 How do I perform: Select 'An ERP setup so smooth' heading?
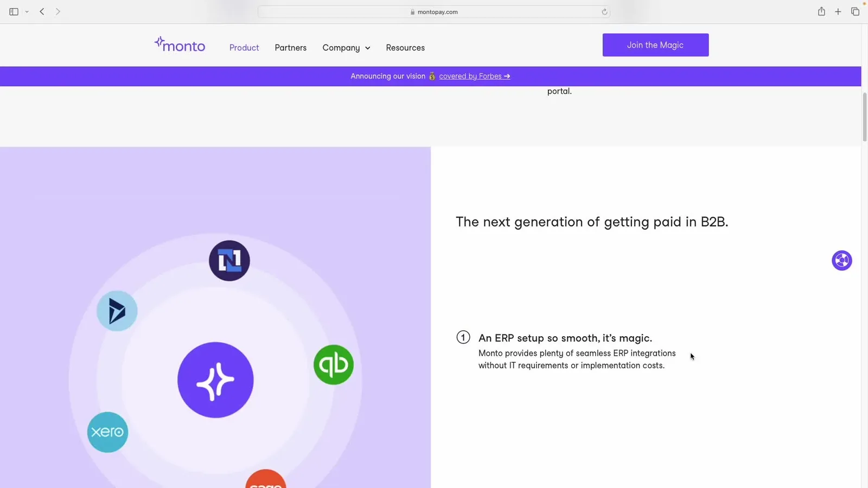(x=565, y=338)
